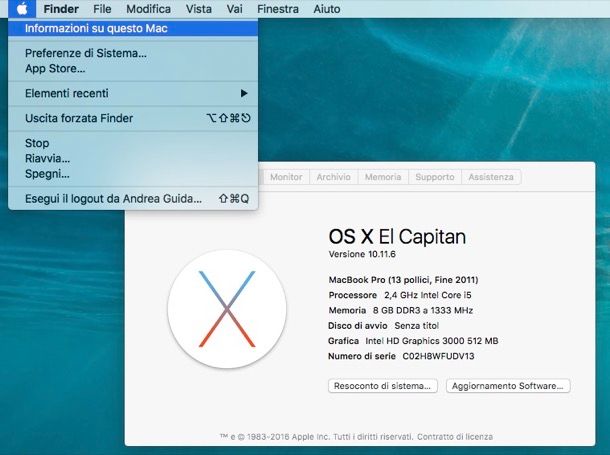
Task: Click the serial number C02H8WFUDV13
Action: 438,356
